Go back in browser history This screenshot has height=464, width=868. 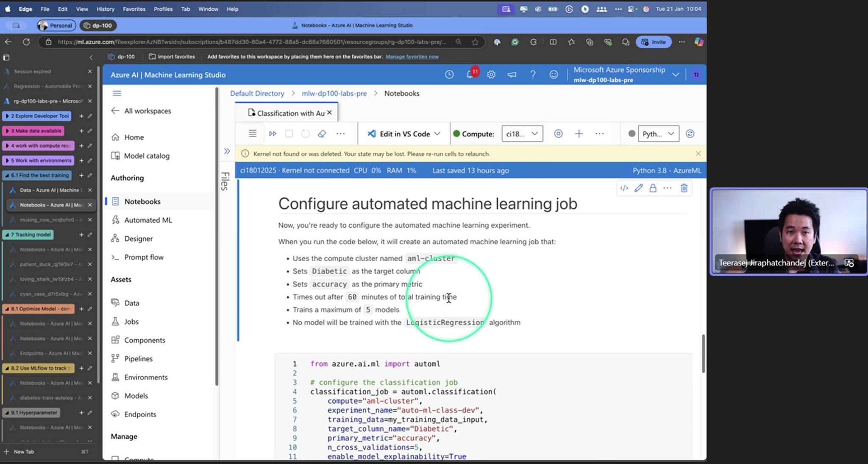[8, 42]
